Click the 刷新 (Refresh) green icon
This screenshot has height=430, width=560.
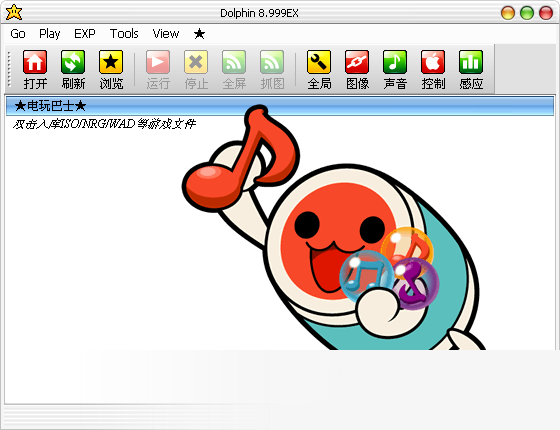click(x=73, y=62)
